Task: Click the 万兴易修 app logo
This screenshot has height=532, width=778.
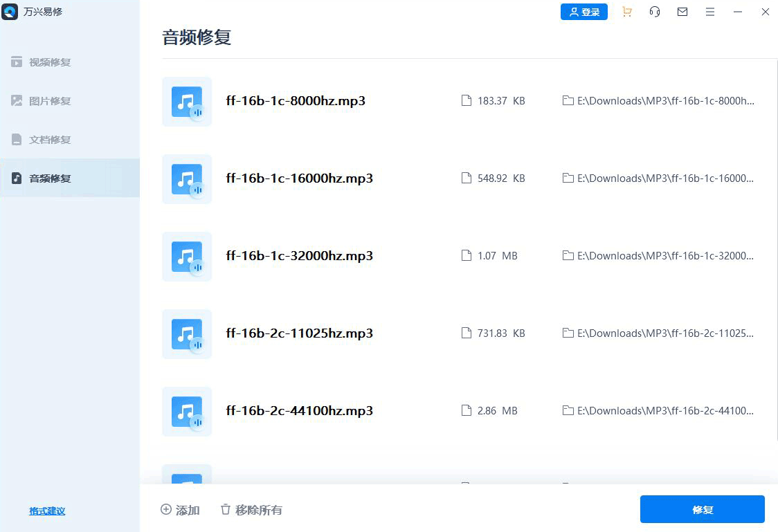Action: (10, 11)
